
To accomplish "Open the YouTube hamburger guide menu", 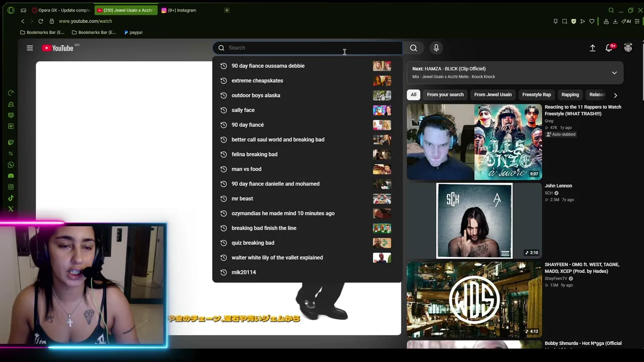I will tap(30, 48).
